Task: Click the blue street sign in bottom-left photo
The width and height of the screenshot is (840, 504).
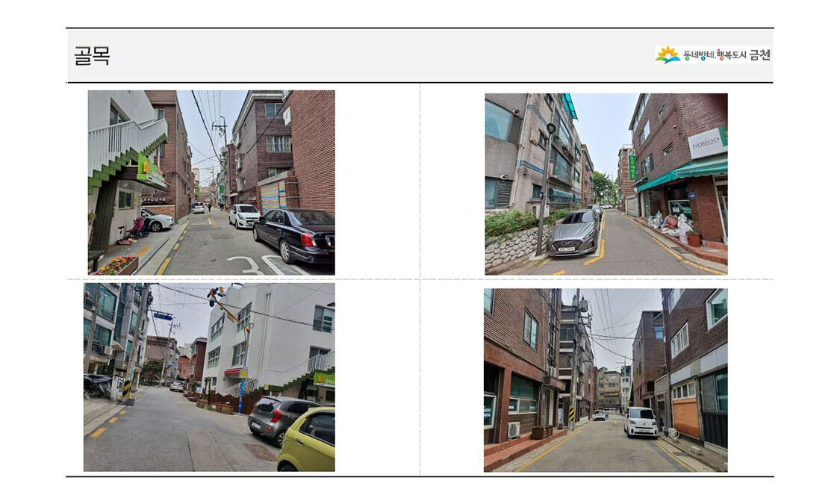Action: 163,316
